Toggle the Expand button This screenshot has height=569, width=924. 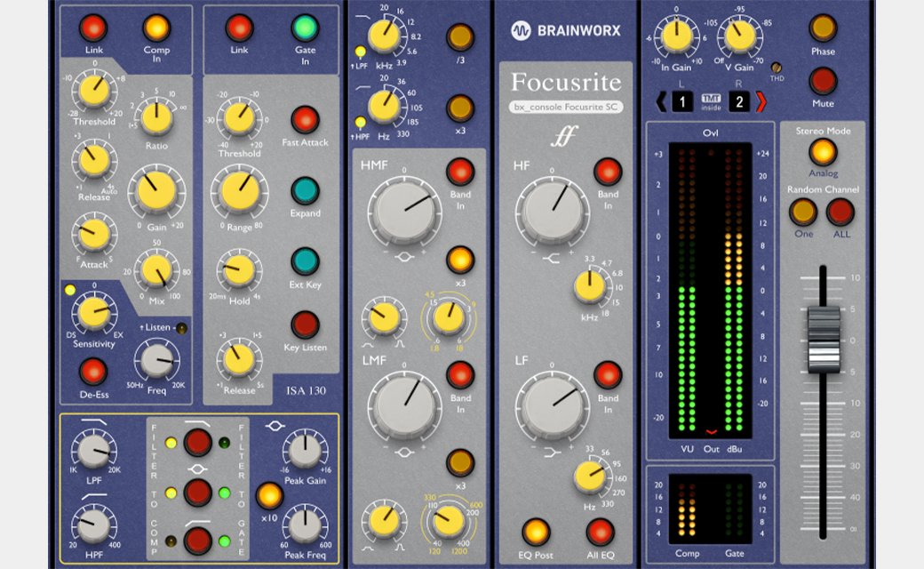coord(305,190)
